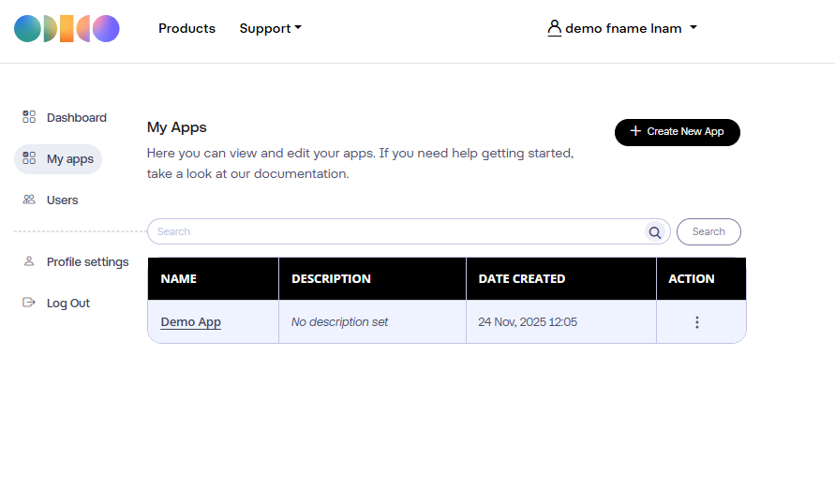The width and height of the screenshot is (835, 504).
Task: Select the "No description set" table cell
Action: click(x=339, y=322)
